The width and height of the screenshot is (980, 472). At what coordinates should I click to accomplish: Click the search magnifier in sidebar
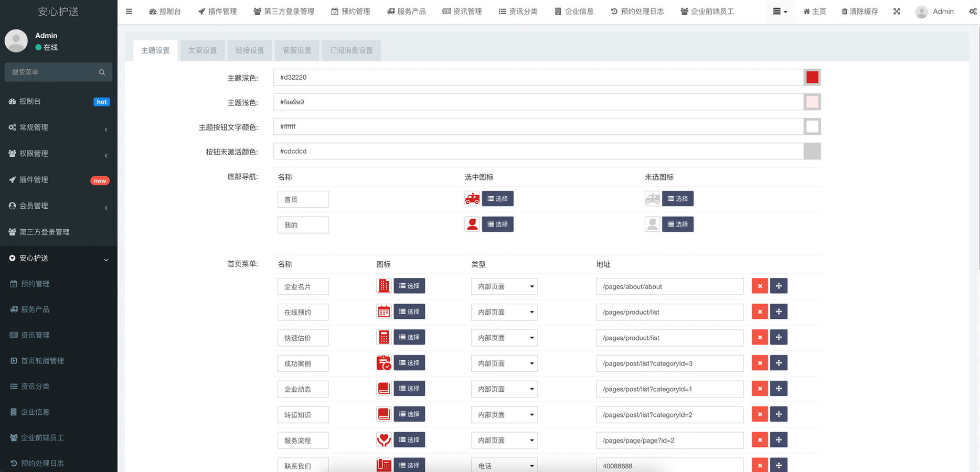tap(102, 72)
